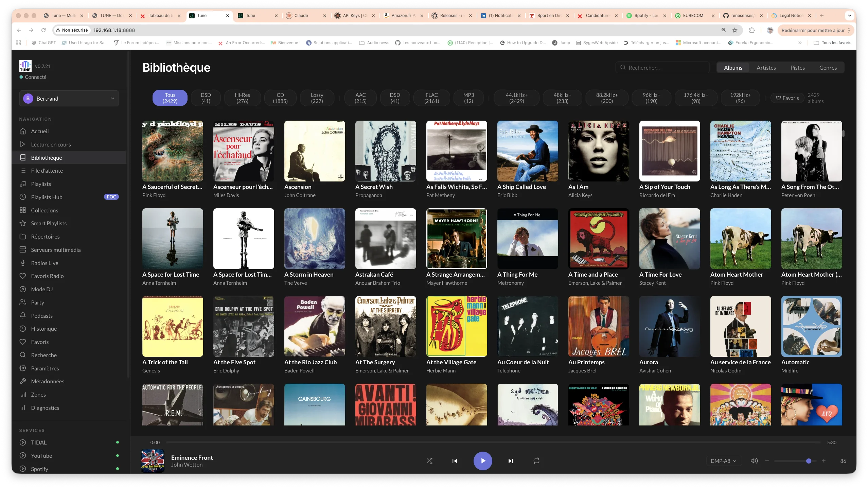
Task: Open Playlists Hub in sidebar
Action: click(69, 197)
